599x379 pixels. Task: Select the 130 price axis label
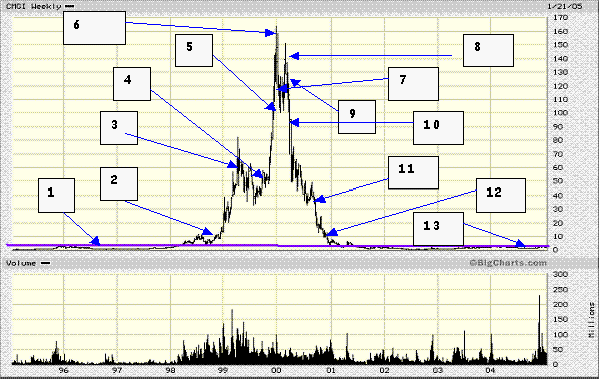click(x=560, y=72)
